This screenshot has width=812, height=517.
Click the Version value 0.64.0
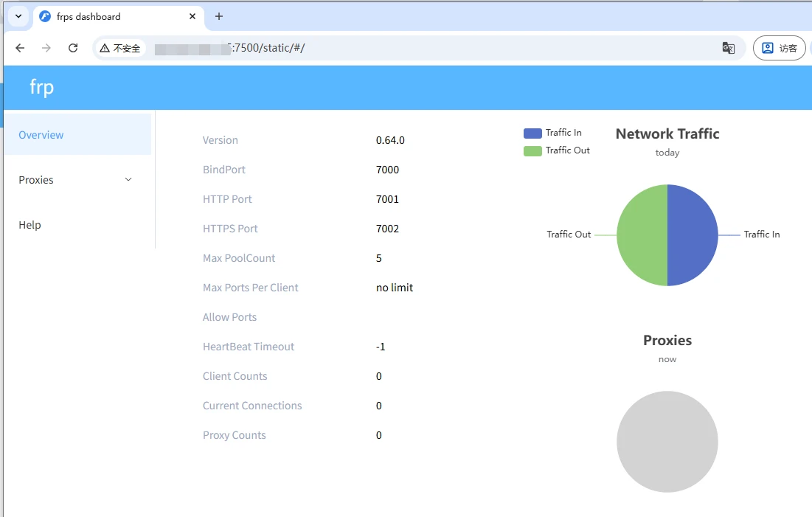[x=390, y=140]
